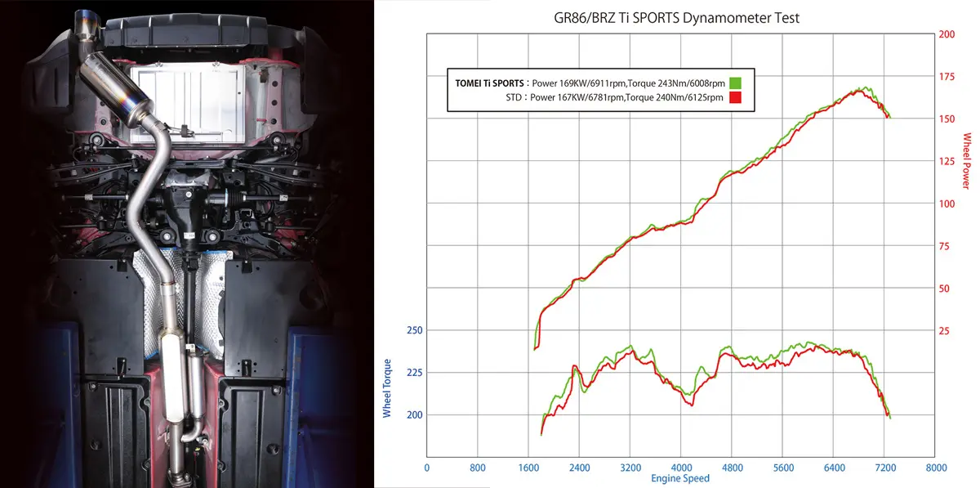Click the 8000 tick on the engine speed axis

[936, 469]
